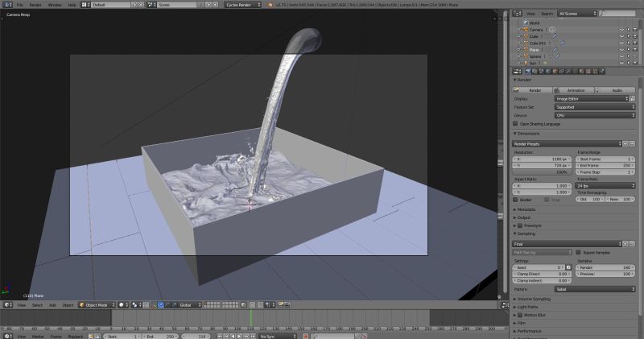
Task: Open the Object properties tab icon
Action: coord(555,71)
